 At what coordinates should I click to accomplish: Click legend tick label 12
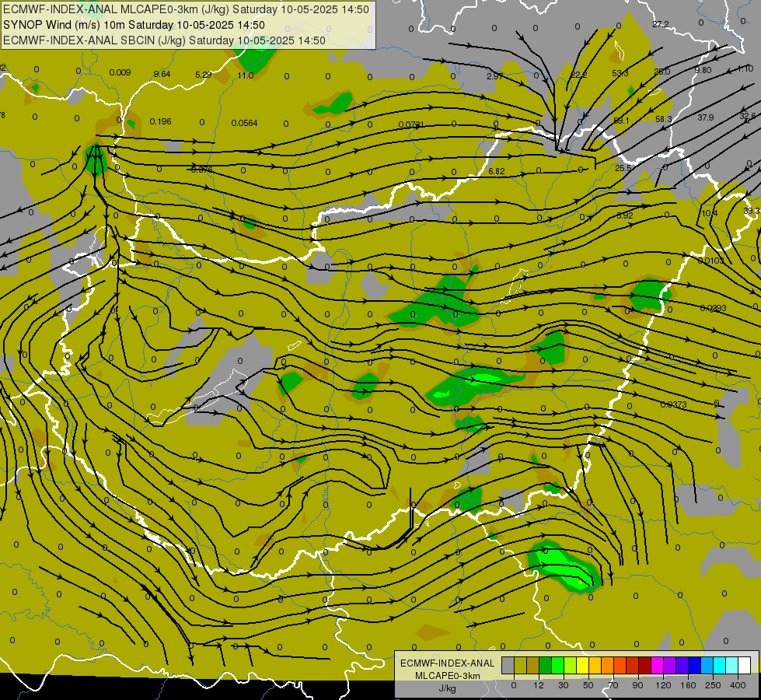click(x=538, y=685)
